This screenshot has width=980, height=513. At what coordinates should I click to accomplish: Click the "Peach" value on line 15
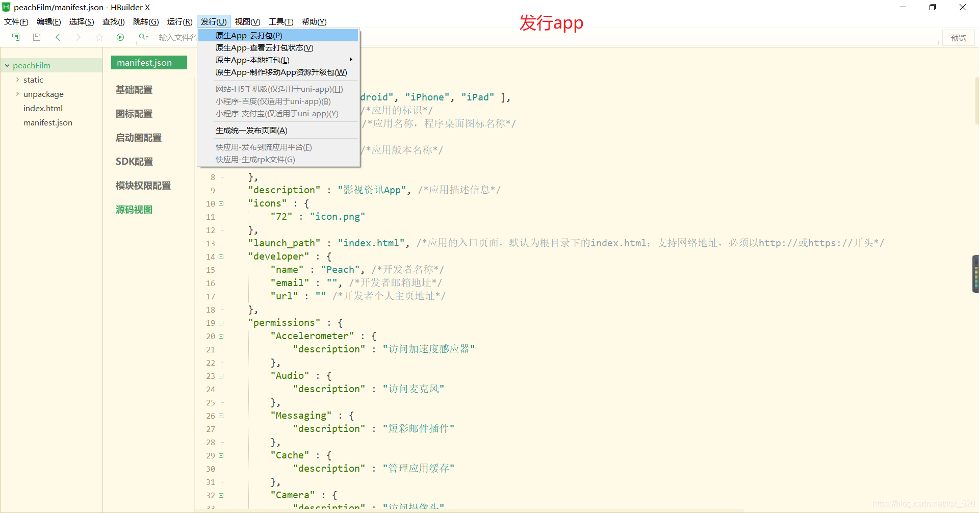point(340,270)
